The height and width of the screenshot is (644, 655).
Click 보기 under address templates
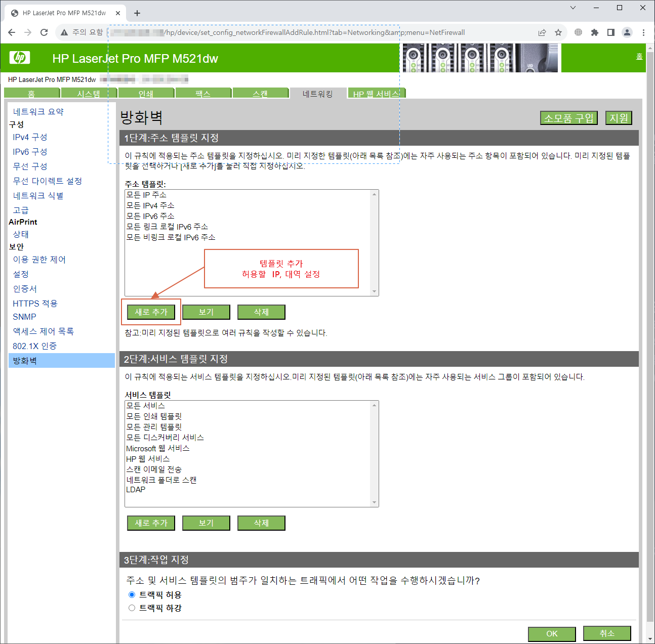(x=206, y=312)
